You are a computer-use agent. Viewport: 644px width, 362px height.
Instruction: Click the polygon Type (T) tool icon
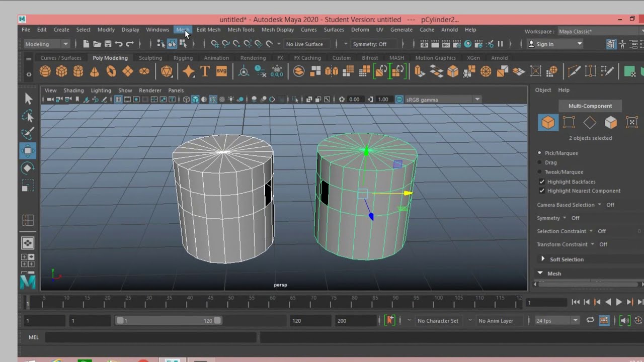[205, 71]
